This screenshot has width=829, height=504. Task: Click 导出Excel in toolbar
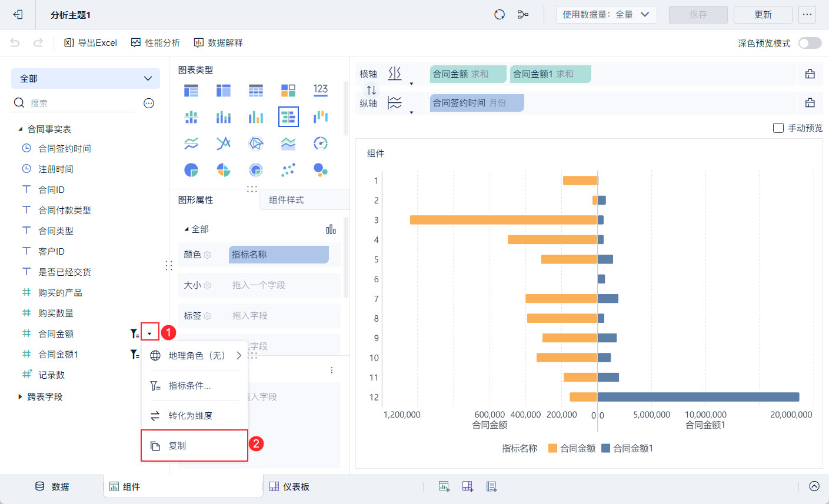click(x=91, y=42)
